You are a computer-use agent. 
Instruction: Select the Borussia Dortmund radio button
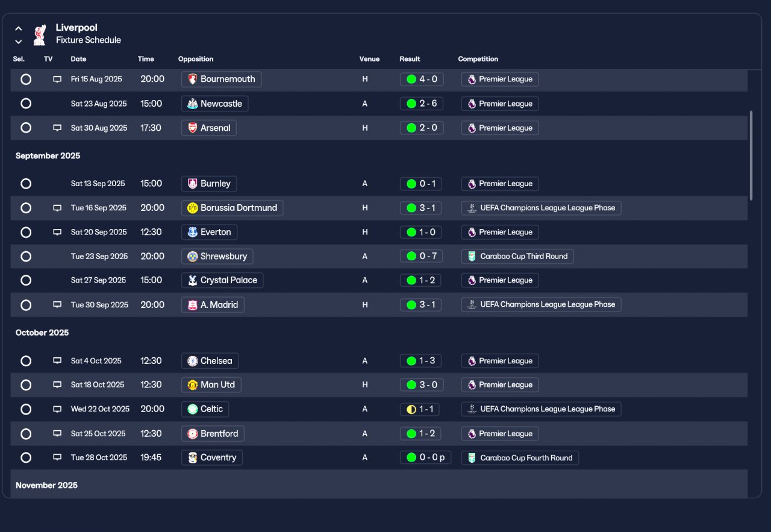[x=26, y=208]
